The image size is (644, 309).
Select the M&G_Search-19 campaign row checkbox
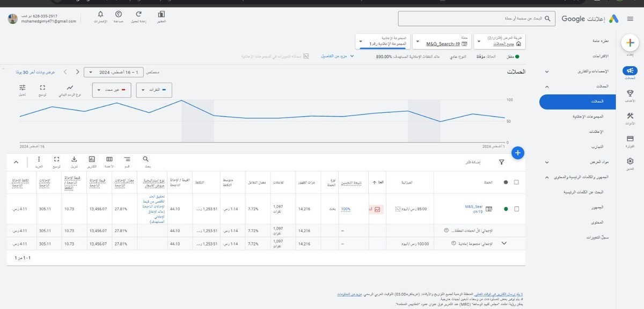click(516, 209)
